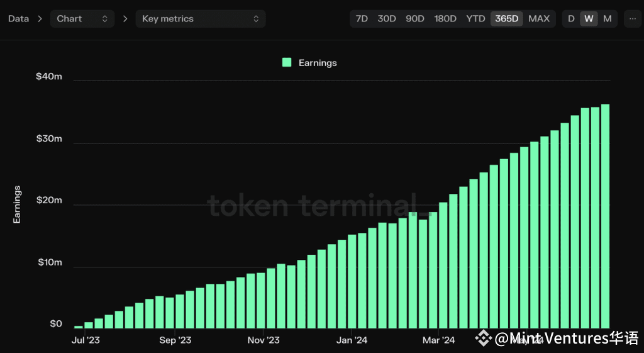Click the Chart dropdown up-down arrows
The width and height of the screenshot is (644, 353).
click(105, 19)
